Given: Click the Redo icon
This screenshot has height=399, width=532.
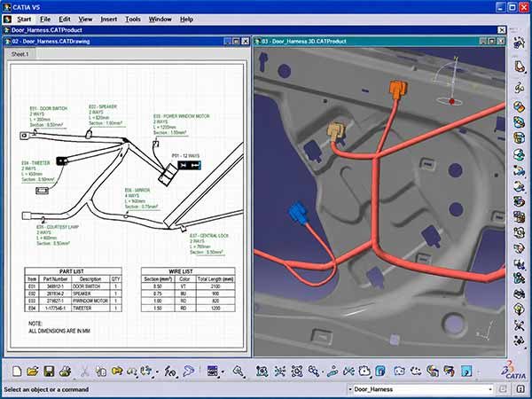Looking at the screenshot, I should [x=146, y=371].
